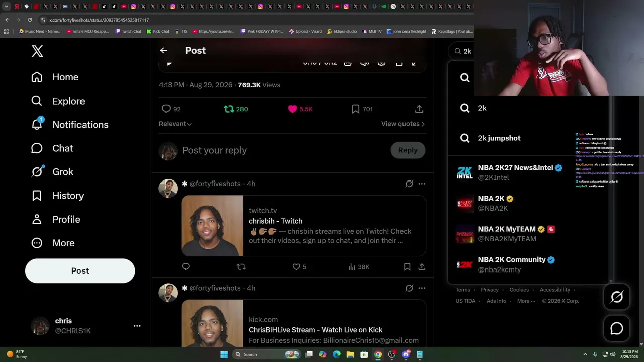This screenshot has height=362, width=644.
Task: Open the @NBA2K account result
Action: click(x=528, y=203)
